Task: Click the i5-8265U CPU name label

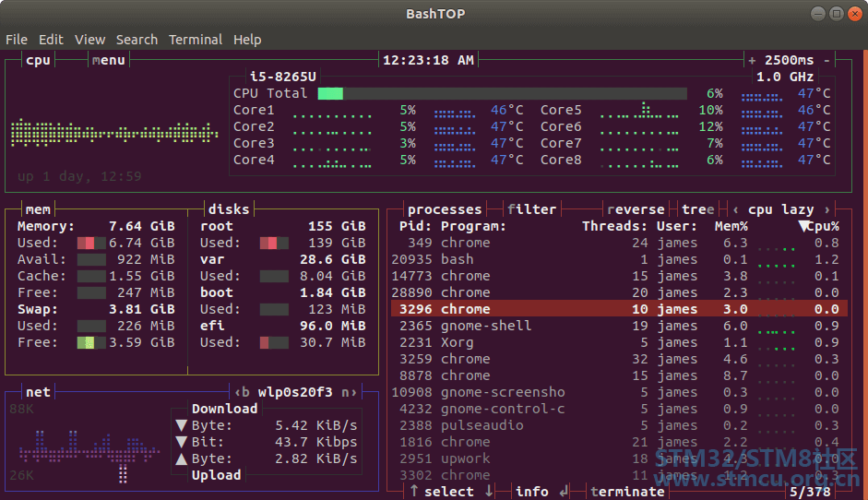Action: pyautogui.click(x=283, y=77)
